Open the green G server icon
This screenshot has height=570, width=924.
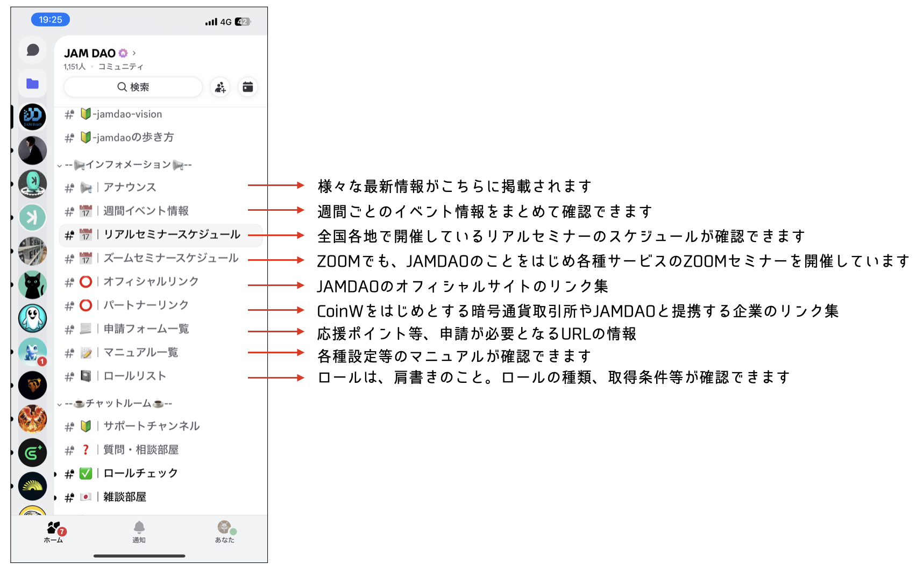click(x=33, y=453)
